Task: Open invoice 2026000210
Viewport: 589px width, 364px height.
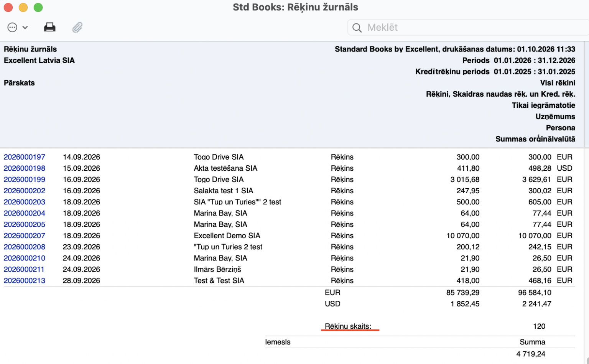Action: pyautogui.click(x=25, y=258)
